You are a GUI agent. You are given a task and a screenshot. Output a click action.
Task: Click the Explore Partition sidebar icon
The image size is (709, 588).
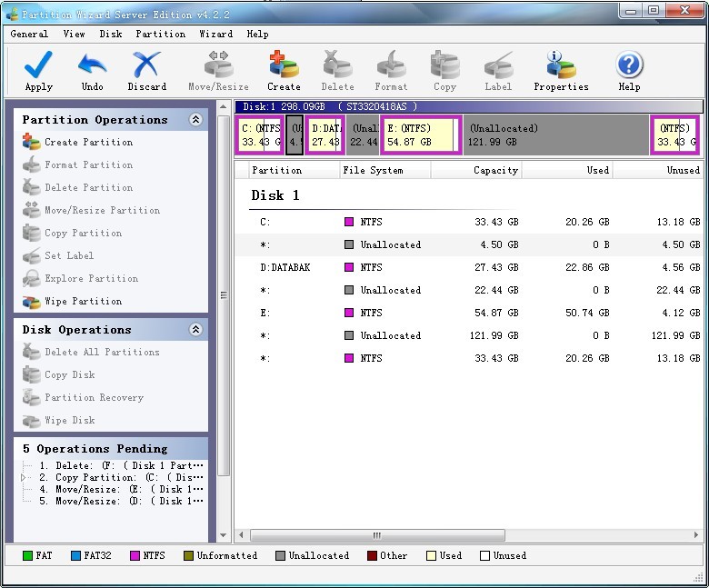(31, 278)
